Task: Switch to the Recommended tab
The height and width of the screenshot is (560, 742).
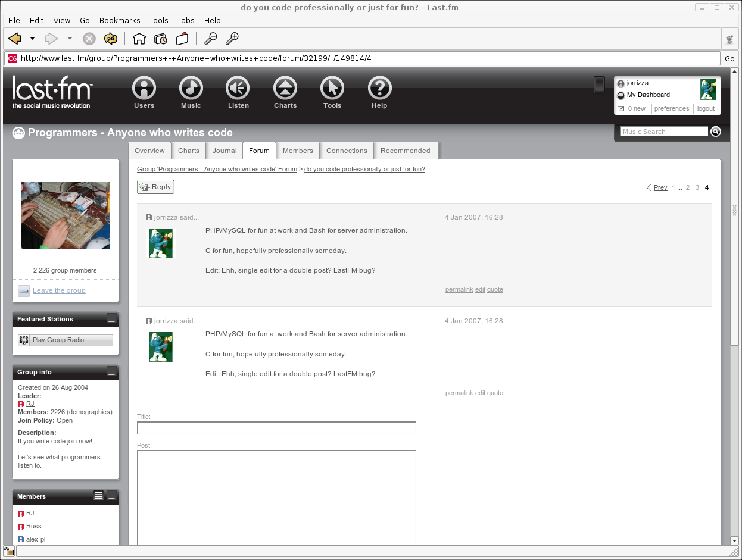Action: click(406, 151)
